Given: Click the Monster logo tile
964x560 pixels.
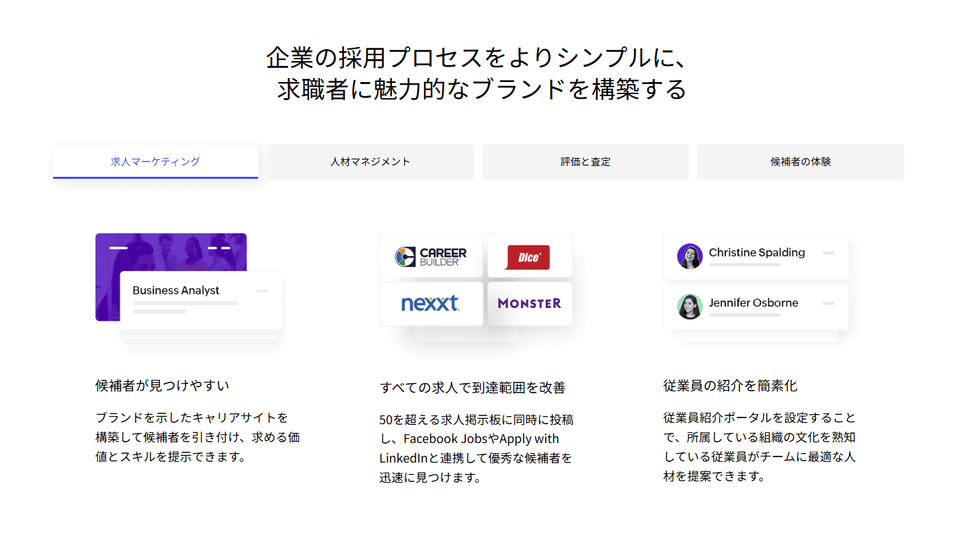Looking at the screenshot, I should click(x=530, y=304).
